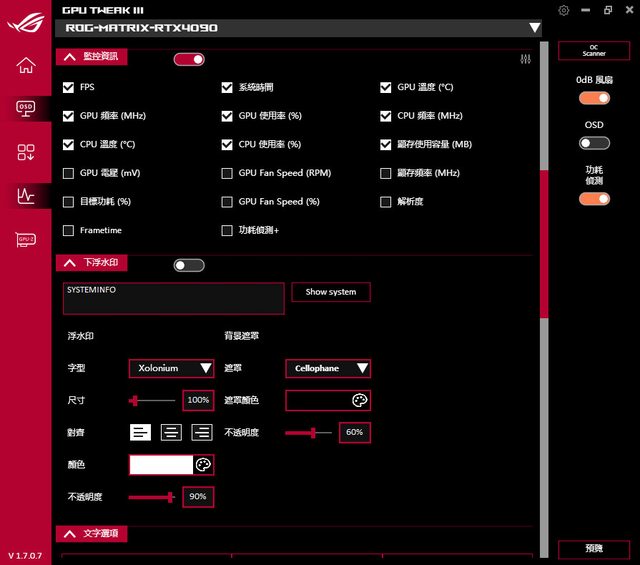Uncheck the FPS checkbox
Viewport: 640px width, 565px height.
point(68,87)
